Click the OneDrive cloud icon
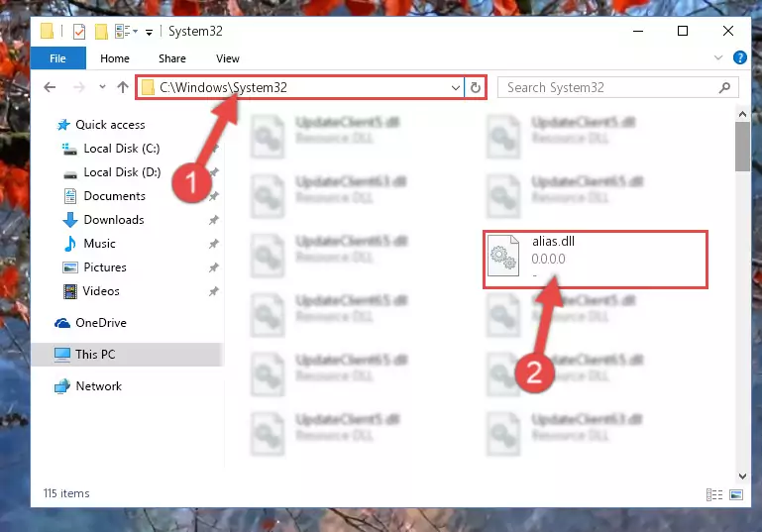 [x=62, y=323]
